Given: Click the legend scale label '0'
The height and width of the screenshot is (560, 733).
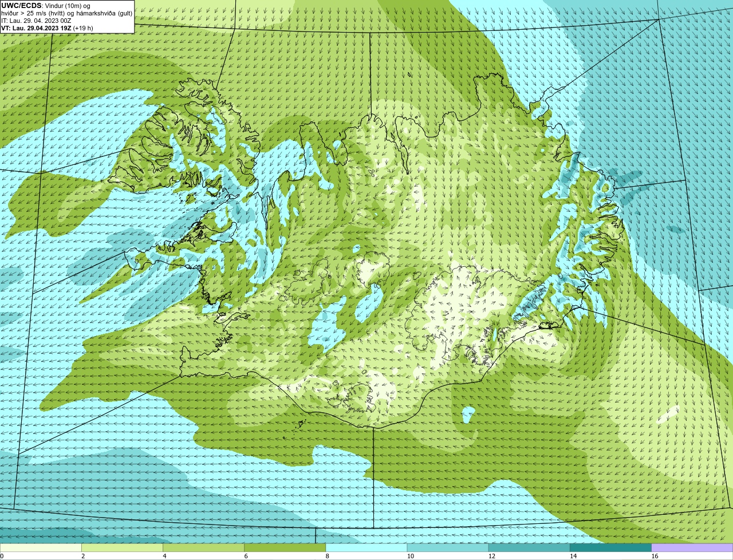Looking at the screenshot, I should point(2,556).
